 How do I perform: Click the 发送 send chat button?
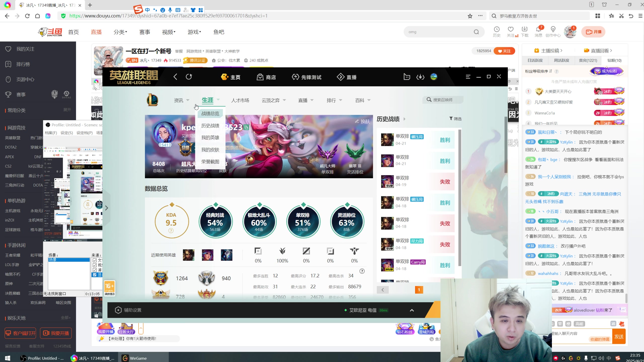(619, 337)
